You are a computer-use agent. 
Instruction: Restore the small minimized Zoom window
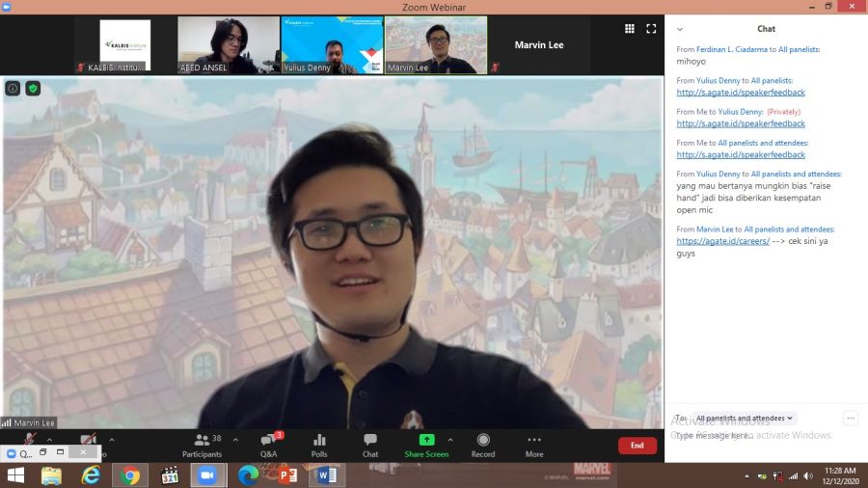43,452
